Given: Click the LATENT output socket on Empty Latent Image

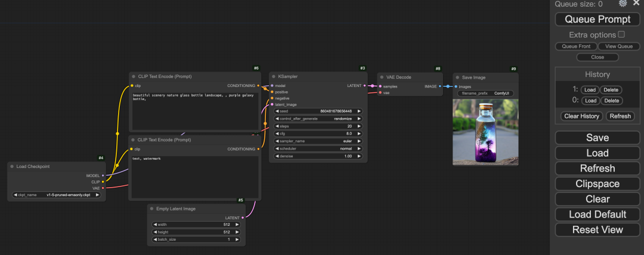Looking at the screenshot, I should (x=243, y=217).
